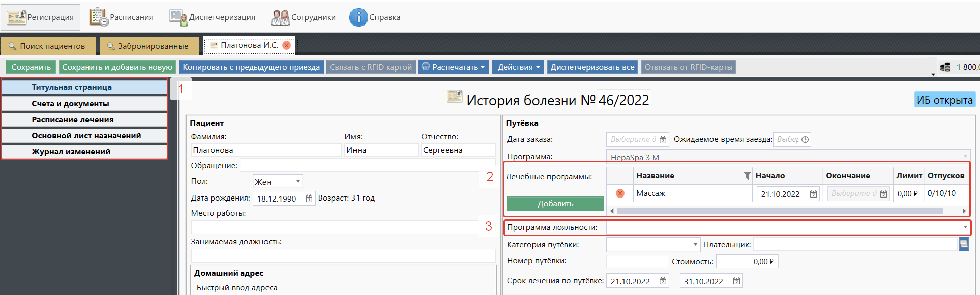The height and width of the screenshot is (295, 980).
Task: Open calendar for Дата рождения field
Action: 309,199
